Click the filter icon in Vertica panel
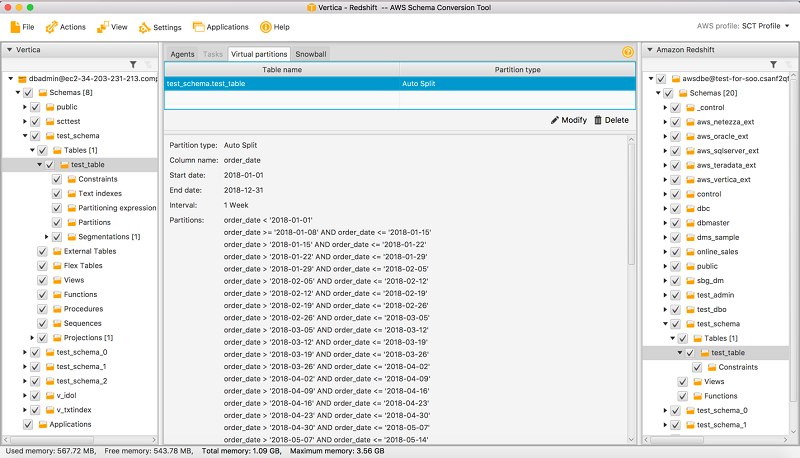Screen dimensions: 800x458 [133, 64]
